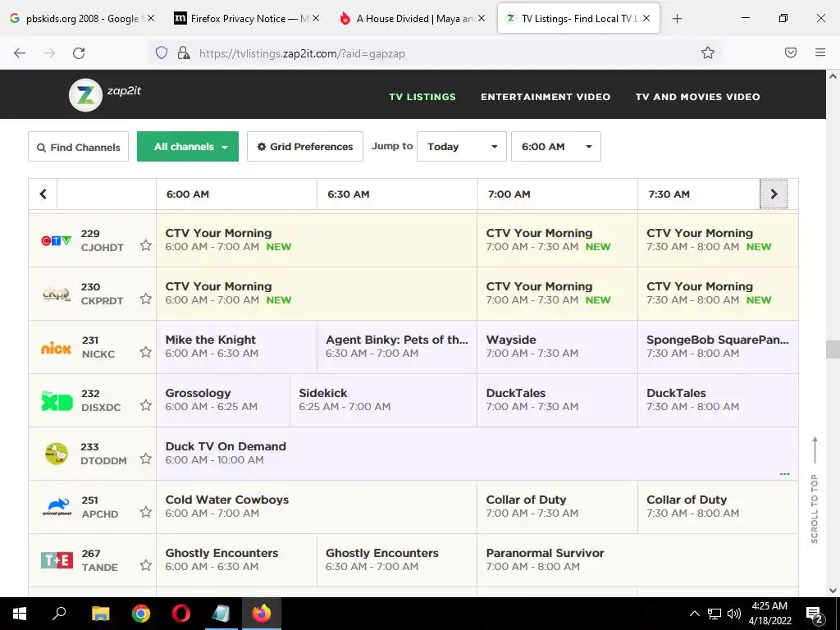Click the Animal Planet channel 251 logo
The image size is (840, 630).
coord(57,507)
